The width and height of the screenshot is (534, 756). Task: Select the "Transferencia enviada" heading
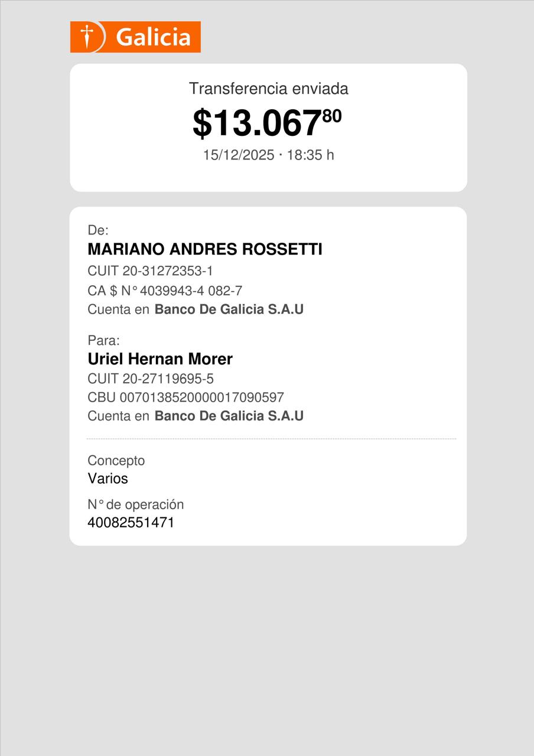tap(268, 89)
